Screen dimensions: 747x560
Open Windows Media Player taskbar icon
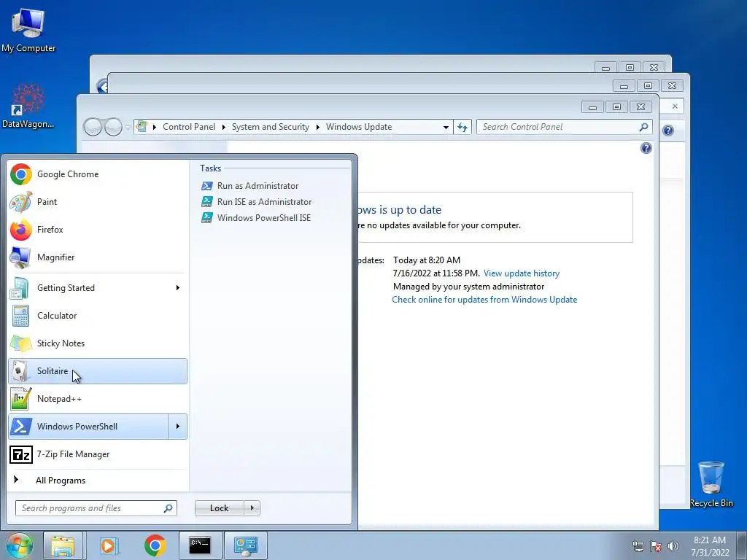click(x=109, y=545)
